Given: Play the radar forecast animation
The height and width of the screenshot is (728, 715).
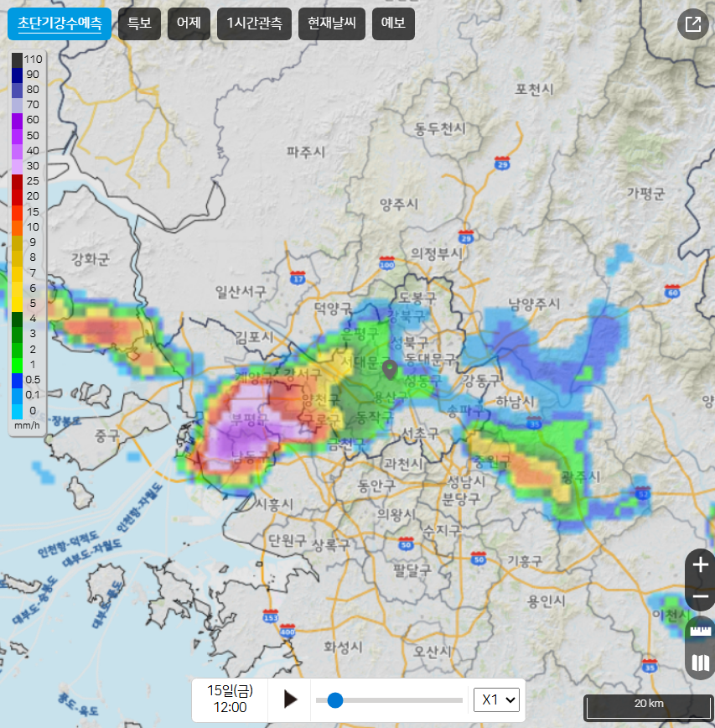Looking at the screenshot, I should pyautogui.click(x=290, y=699).
